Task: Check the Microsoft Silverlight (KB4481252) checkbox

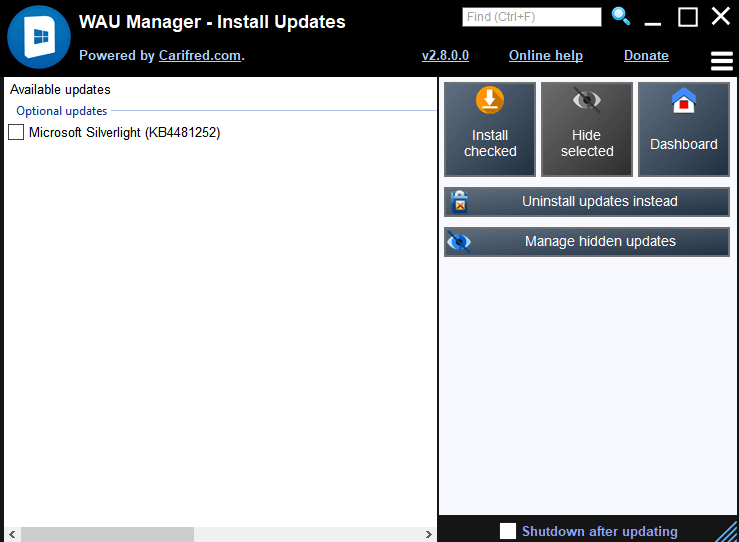Action: (16, 132)
